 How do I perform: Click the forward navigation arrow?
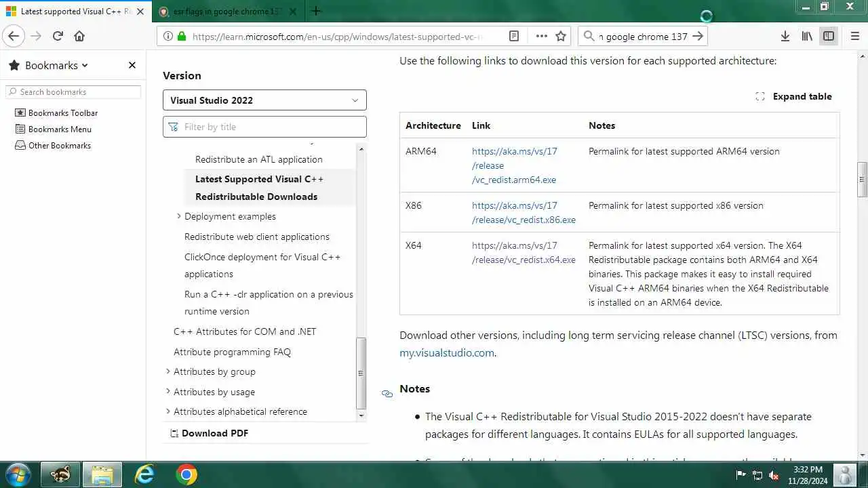(36, 37)
